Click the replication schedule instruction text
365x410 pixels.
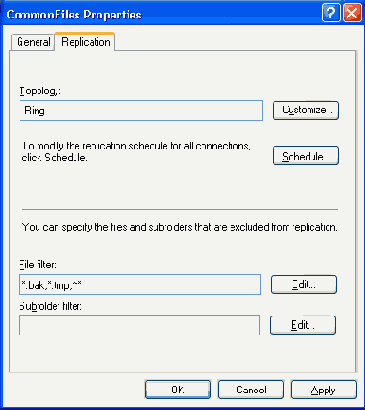[136, 152]
